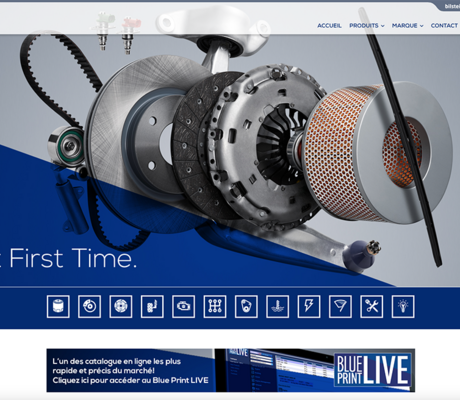Open the brake disc category icon
This screenshot has width=460, height=400.
click(90, 306)
